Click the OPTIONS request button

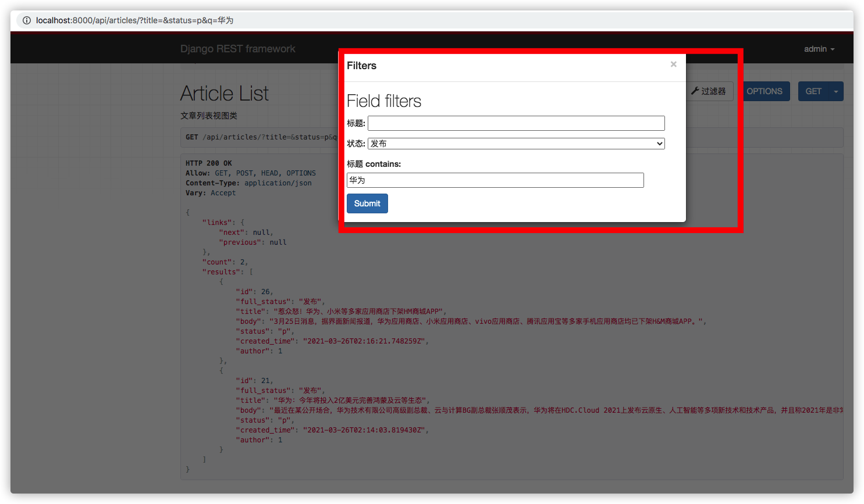coord(764,91)
